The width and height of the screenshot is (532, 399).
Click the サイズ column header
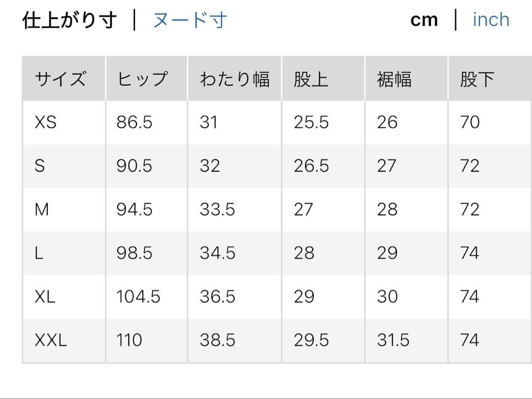[61, 79]
